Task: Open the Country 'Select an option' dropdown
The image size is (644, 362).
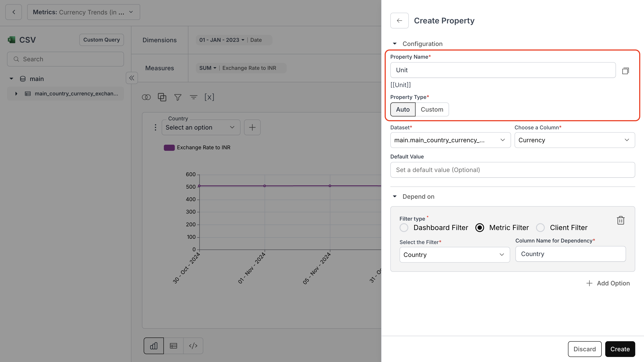Action: 201,127
